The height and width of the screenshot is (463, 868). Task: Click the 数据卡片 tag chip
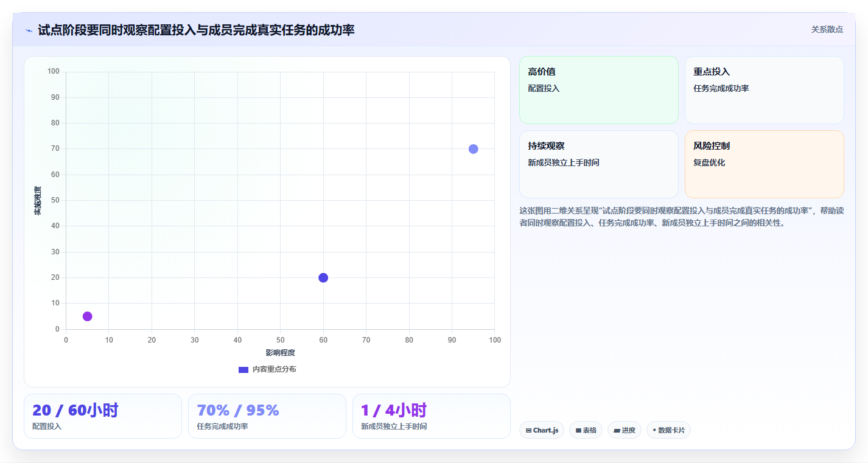point(668,430)
